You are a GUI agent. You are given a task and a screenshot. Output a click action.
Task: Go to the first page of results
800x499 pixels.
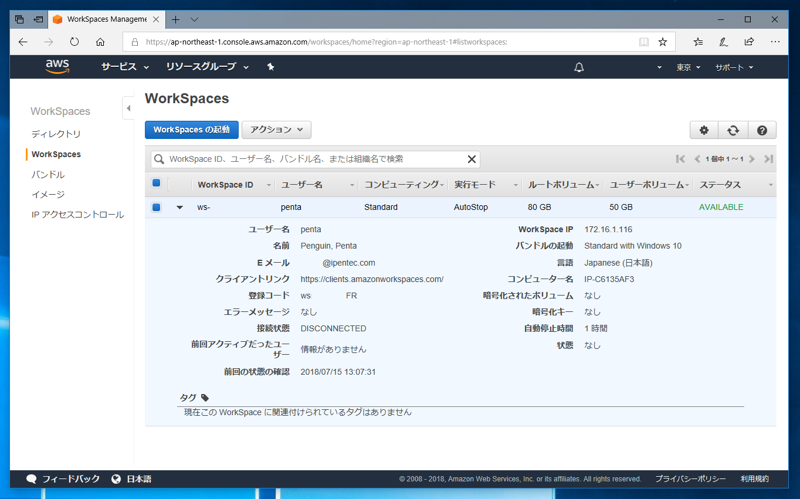click(x=680, y=159)
